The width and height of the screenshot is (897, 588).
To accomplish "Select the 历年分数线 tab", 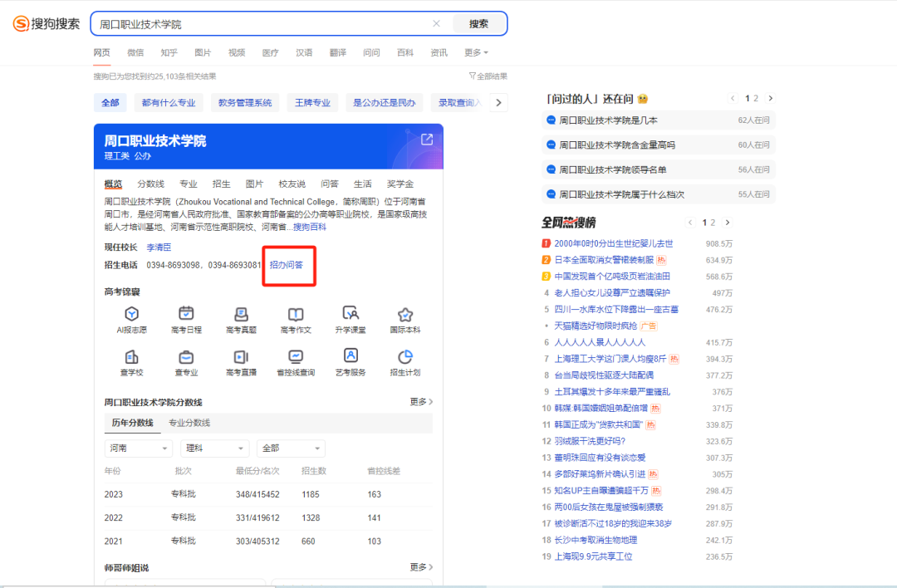I will pyautogui.click(x=133, y=423).
